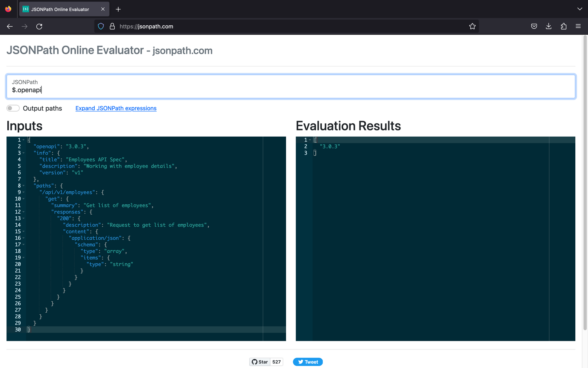The image size is (588, 368).
Task: Collapse the "200" object on line 13
Action: pyautogui.click(x=24, y=218)
